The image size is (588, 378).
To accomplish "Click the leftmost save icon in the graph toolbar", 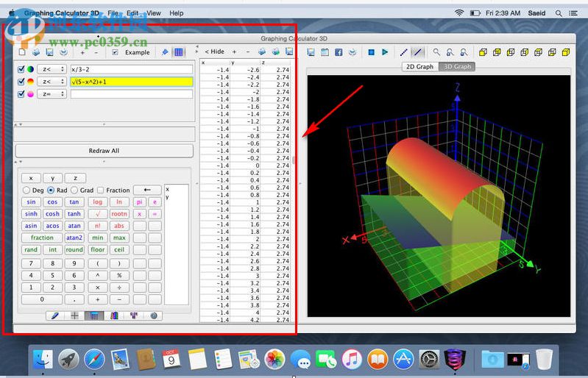I will pos(311,52).
